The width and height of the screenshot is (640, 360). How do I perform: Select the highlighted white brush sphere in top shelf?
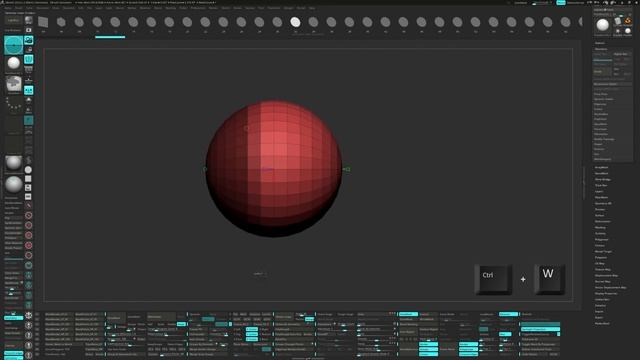(295, 22)
